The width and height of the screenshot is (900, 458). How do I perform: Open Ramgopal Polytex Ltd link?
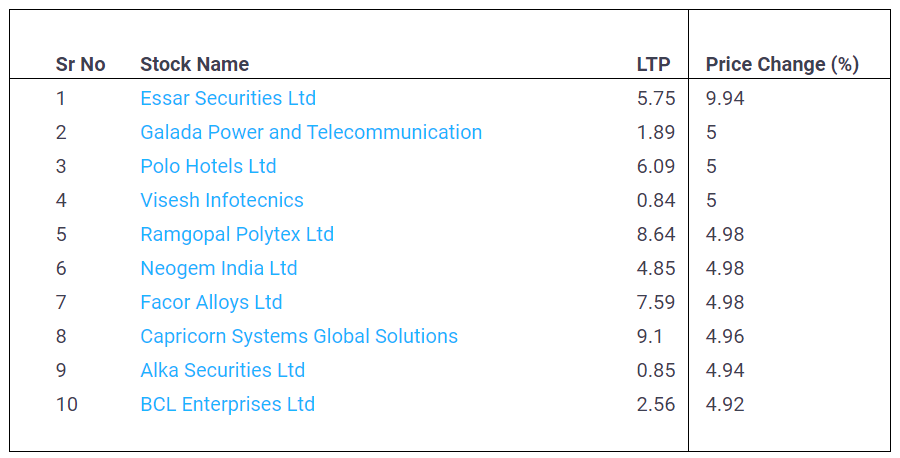(237, 234)
